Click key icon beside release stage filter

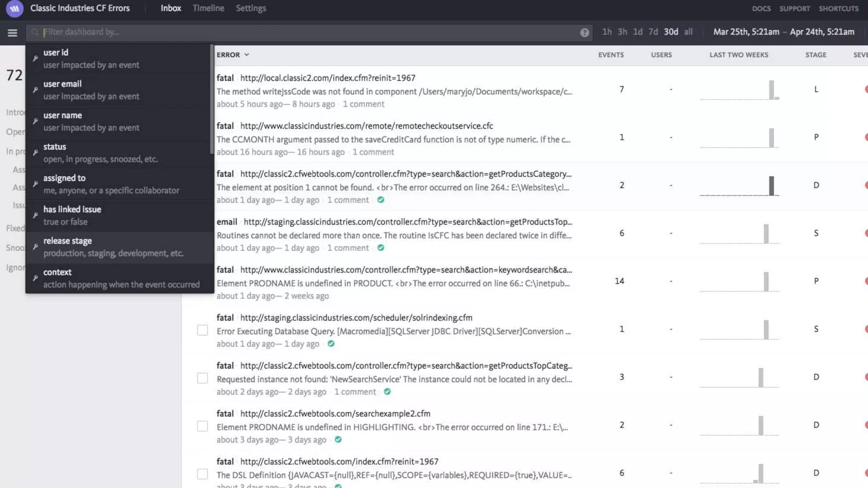tap(36, 247)
